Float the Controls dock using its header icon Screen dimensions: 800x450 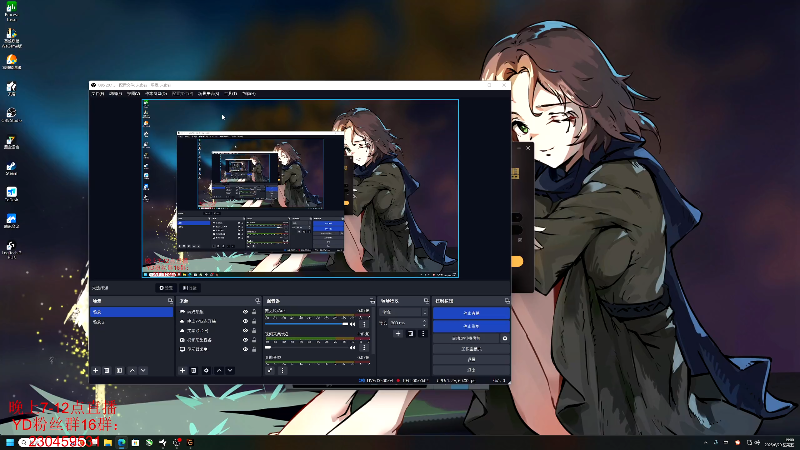point(507,301)
